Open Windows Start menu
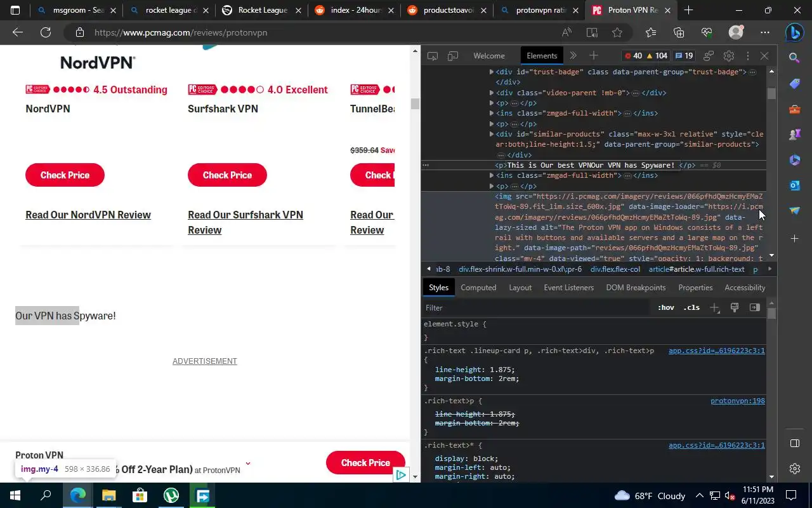This screenshot has width=812, height=508. click(15, 495)
